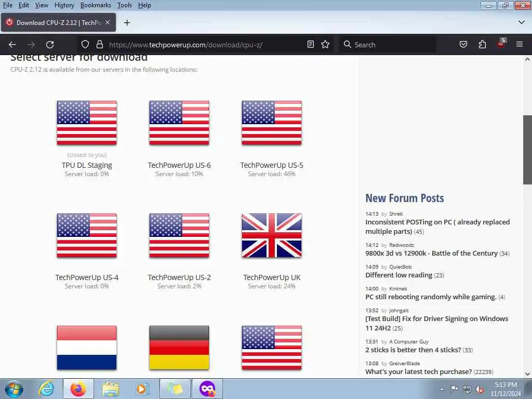Click the site padlock security icon

(99, 45)
